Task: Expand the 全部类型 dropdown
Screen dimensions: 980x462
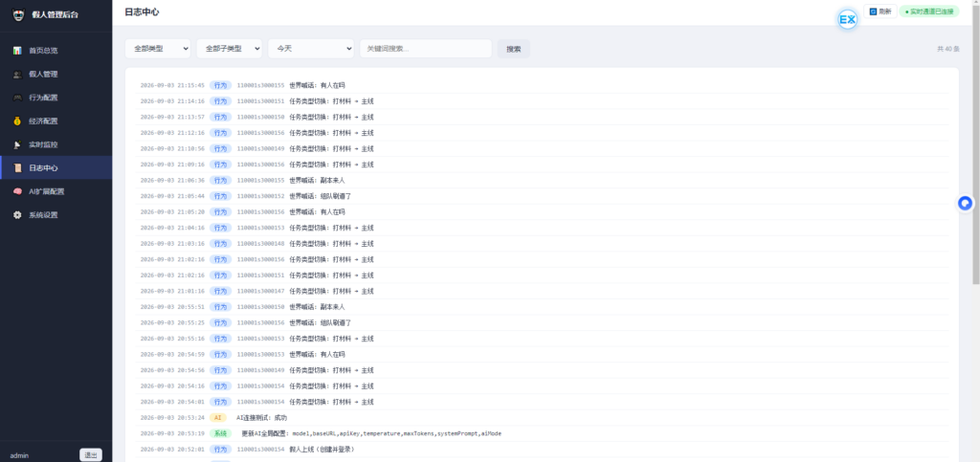Action: (x=158, y=49)
